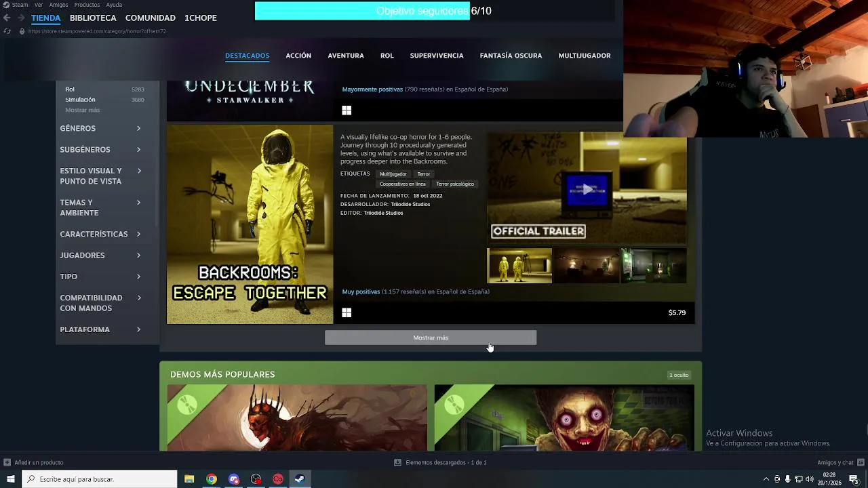Click the lock icon beside the store URL
Viewport: 868px width, 488px height.
click(22, 31)
